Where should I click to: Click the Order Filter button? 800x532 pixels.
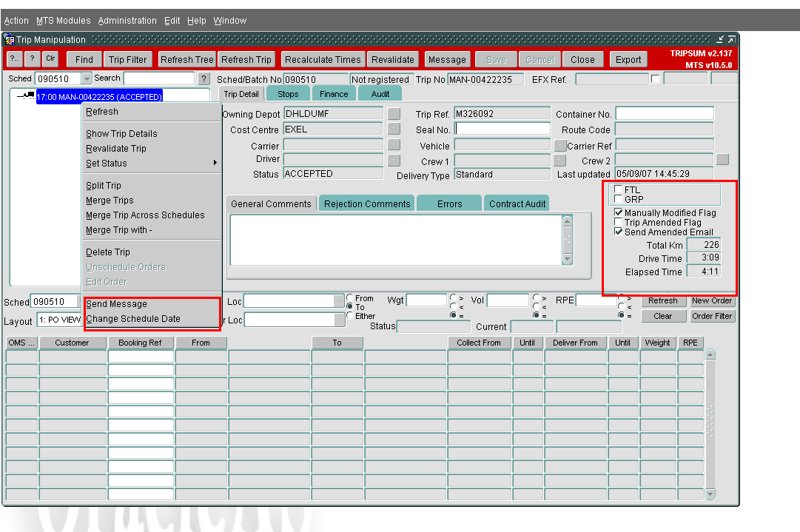[712, 316]
